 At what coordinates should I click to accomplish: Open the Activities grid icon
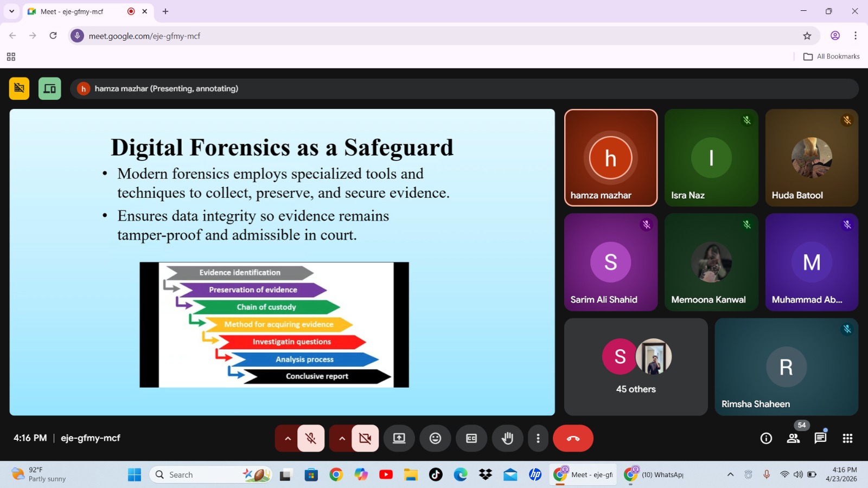(847, 438)
